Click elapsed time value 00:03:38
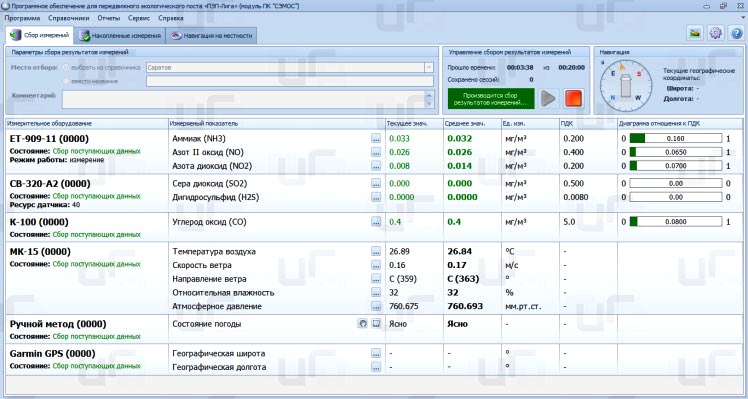The image size is (748, 399). tap(520, 68)
